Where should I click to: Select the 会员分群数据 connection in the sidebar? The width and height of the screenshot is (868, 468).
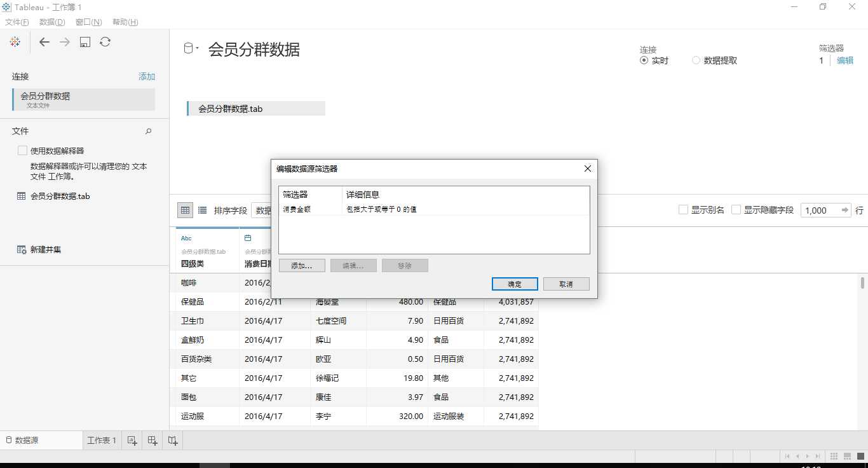(x=83, y=99)
